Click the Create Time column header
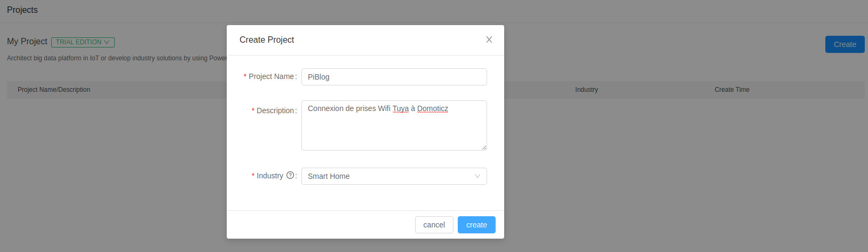This screenshot has height=252, width=868. [x=732, y=90]
